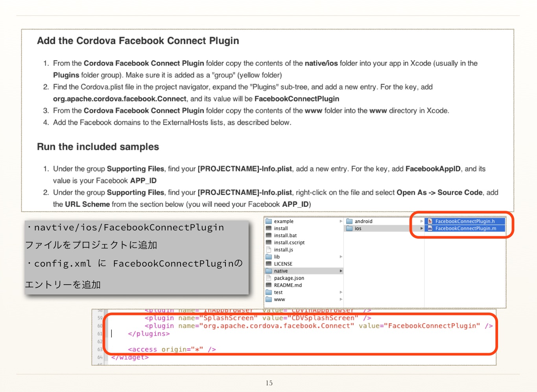Expand the test folder arrow

tap(341, 292)
